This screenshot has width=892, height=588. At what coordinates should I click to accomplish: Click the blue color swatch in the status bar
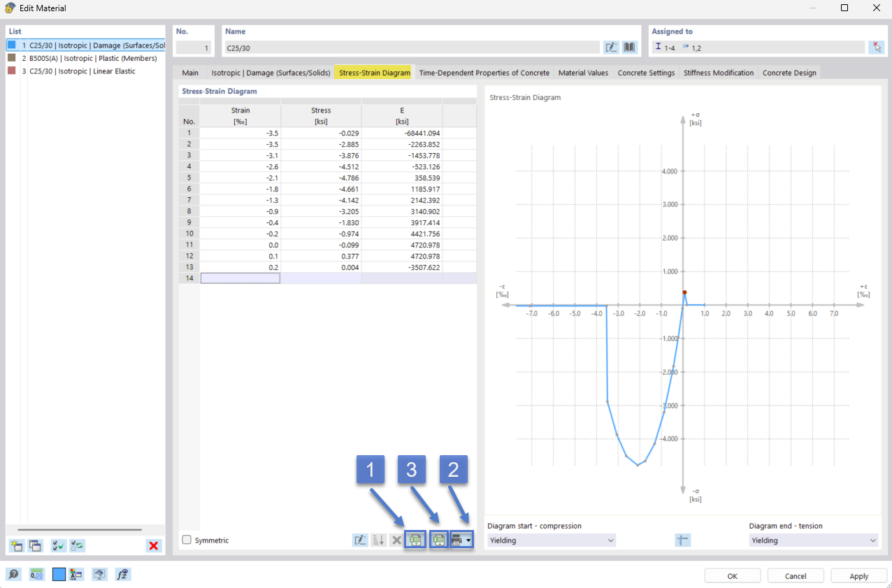[59, 574]
